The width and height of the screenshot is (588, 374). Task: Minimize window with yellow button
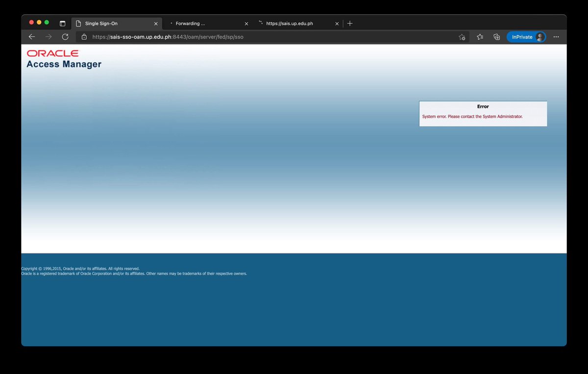coord(39,22)
